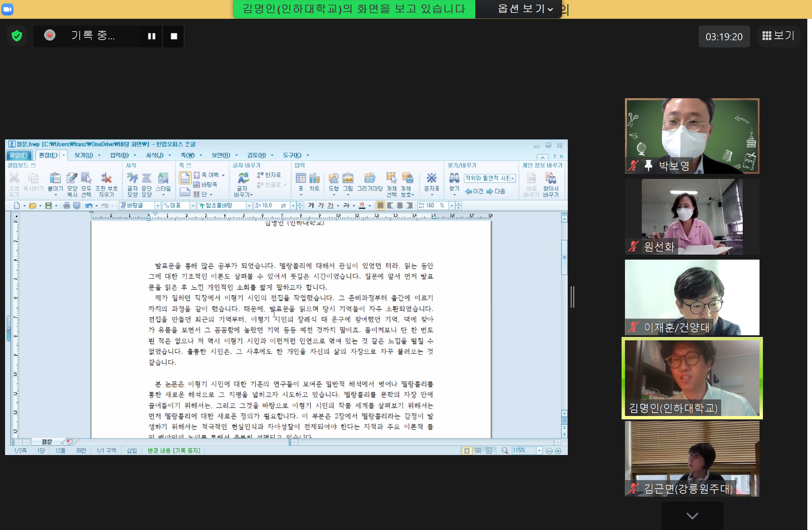Viewport: 812px width, 530px height.
Task: Open the 도구(K) menu
Action: [292, 155]
